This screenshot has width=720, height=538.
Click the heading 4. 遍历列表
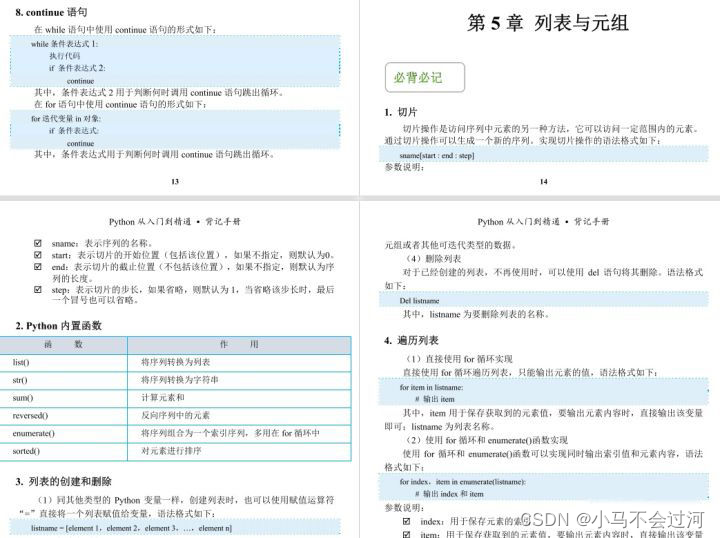point(411,341)
